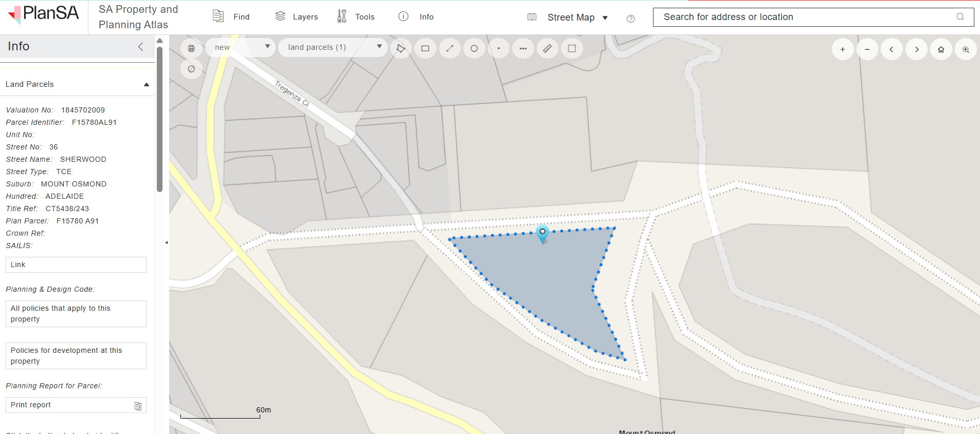Click the Street Name SHERWOOD value
The width and height of the screenshot is (980, 434).
click(x=83, y=159)
